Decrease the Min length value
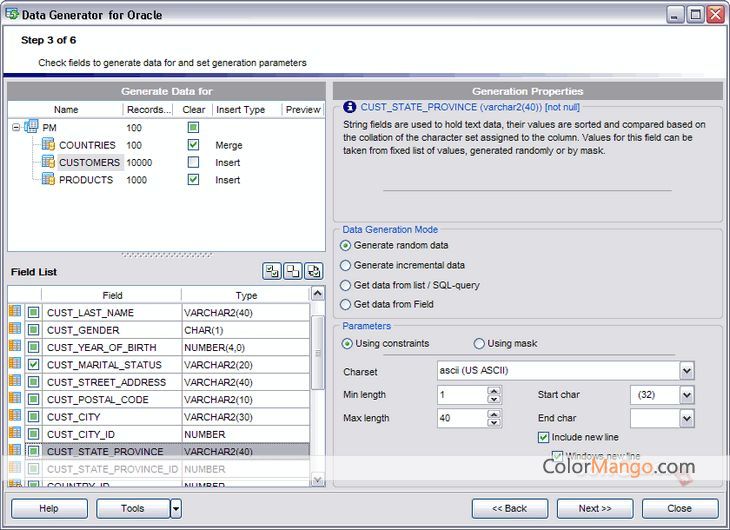This screenshot has width=730, height=530. pos(494,399)
